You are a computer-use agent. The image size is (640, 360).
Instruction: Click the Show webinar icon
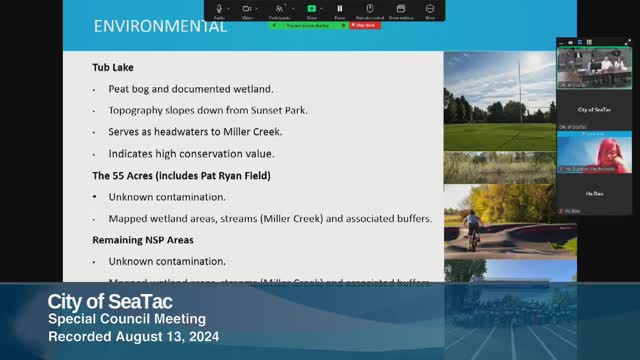(x=401, y=9)
